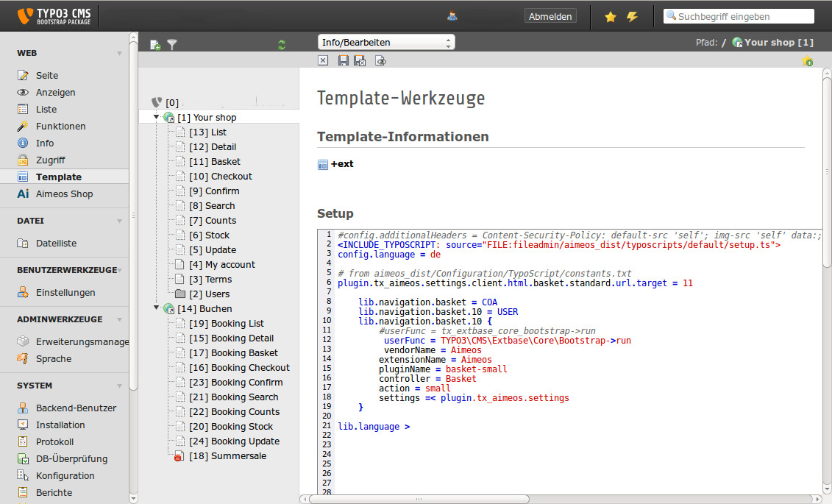Collapse the BENUTZERWERKZEUGE module group
832x504 pixels.
[120, 270]
